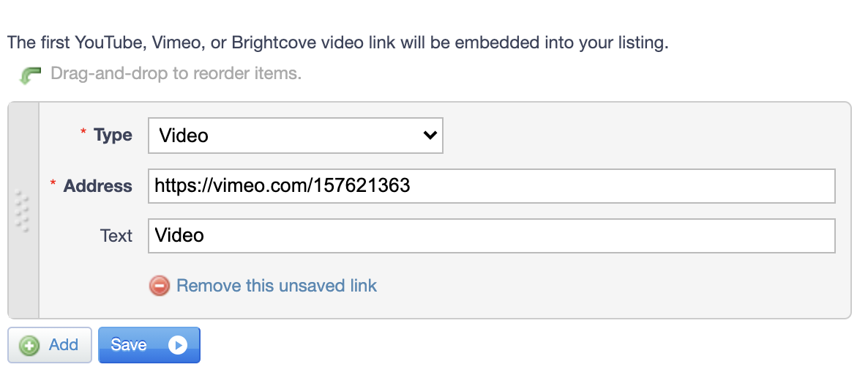Click the white play arrow on Save
Screen dimensions: 868x378
click(179, 346)
